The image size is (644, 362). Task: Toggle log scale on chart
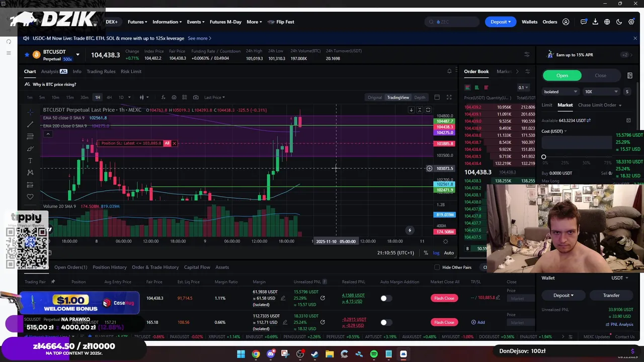coord(436,253)
